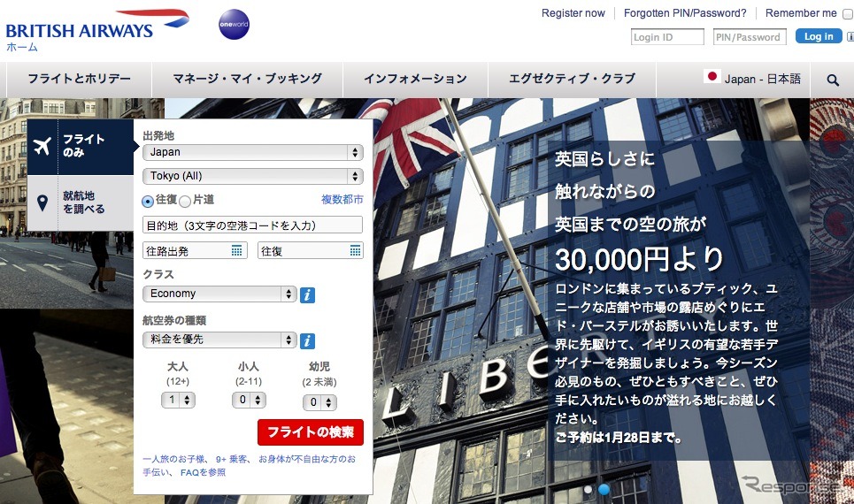Follow the ホーム link under the logo
Screen dimensions: 854x504
click(x=22, y=48)
